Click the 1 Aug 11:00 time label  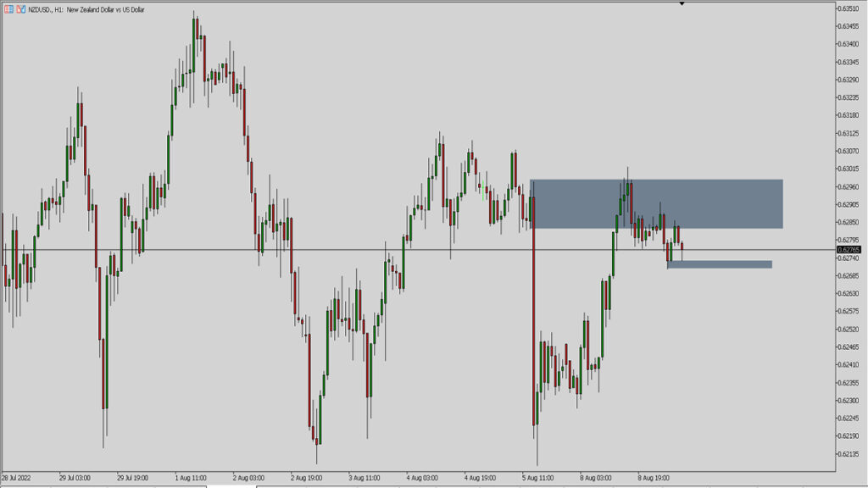[191, 477]
